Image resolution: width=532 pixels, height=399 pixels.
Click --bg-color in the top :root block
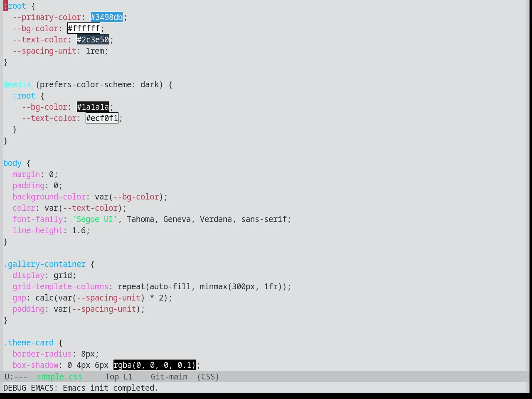pyautogui.click(x=35, y=28)
